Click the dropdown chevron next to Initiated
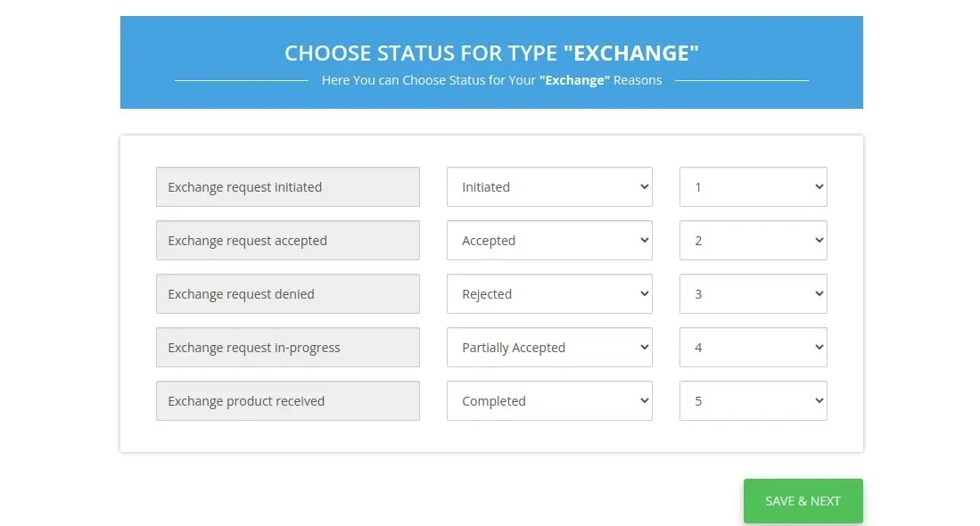Screen dimensions: 980x526 pos(643,186)
